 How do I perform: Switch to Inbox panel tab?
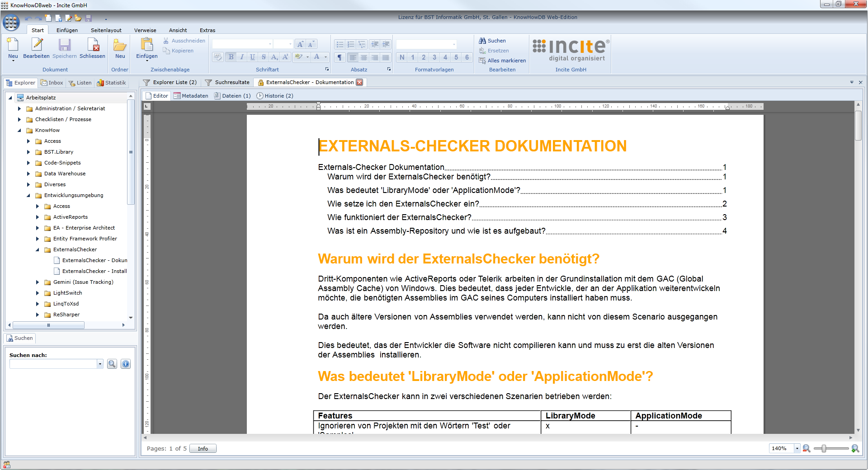coord(52,83)
